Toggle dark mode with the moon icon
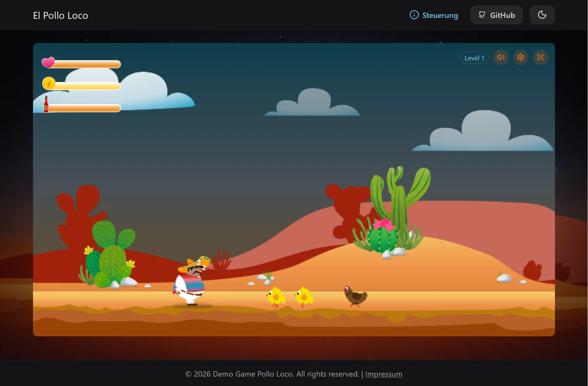 point(542,15)
